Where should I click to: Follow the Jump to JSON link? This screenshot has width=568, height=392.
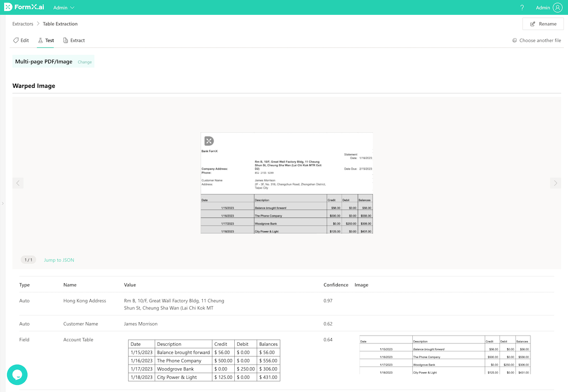59,260
